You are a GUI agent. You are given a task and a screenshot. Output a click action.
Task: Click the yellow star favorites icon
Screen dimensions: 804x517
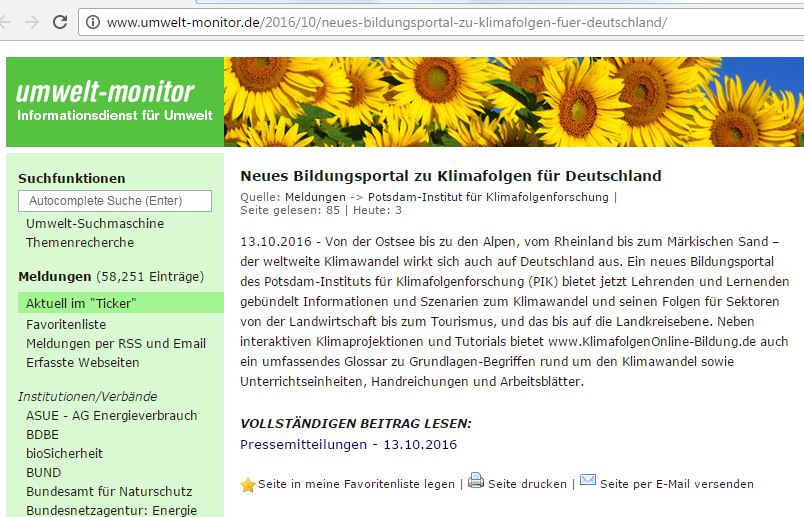248,485
